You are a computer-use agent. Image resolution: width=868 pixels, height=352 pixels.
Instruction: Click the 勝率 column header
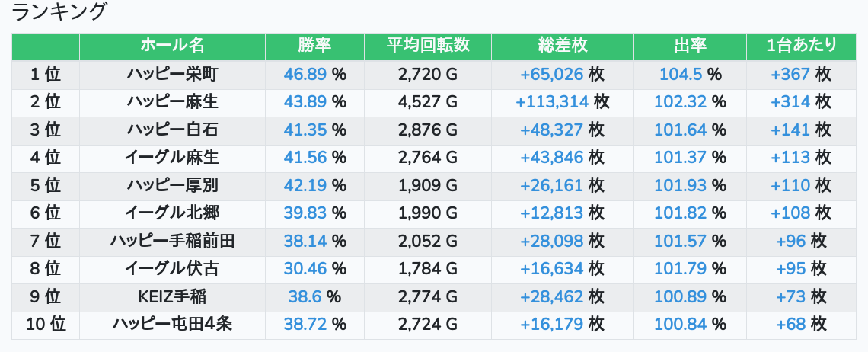click(x=314, y=46)
